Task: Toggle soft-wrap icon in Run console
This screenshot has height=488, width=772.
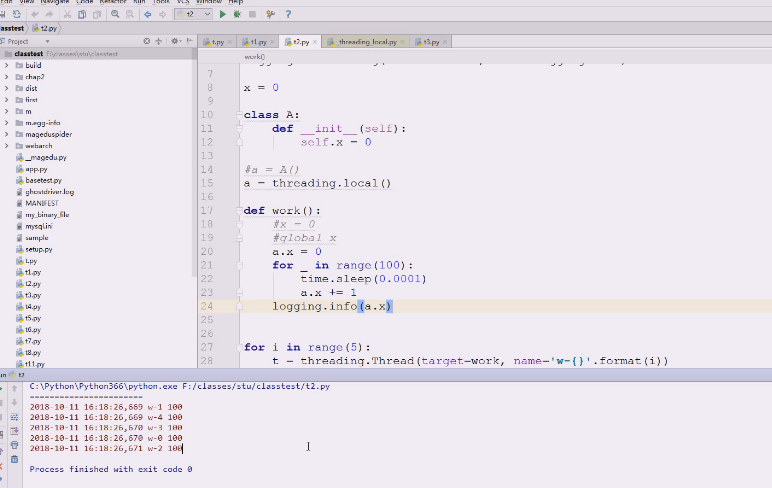Action: tap(14, 417)
